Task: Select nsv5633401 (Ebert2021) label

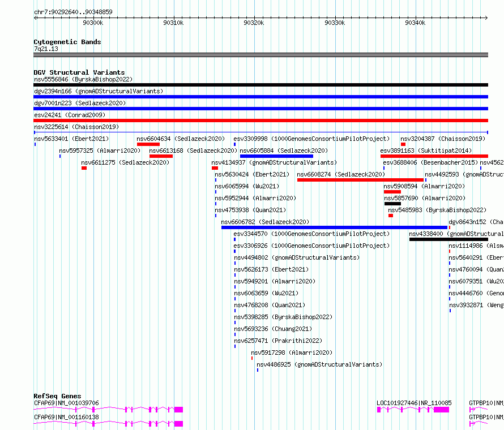Action: [x=71, y=139]
